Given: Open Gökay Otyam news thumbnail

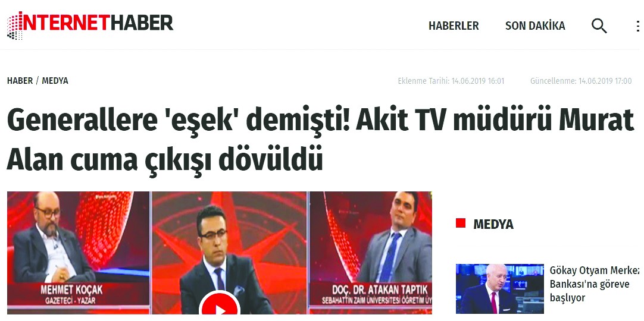Looking at the screenshot, I should click(x=500, y=289).
